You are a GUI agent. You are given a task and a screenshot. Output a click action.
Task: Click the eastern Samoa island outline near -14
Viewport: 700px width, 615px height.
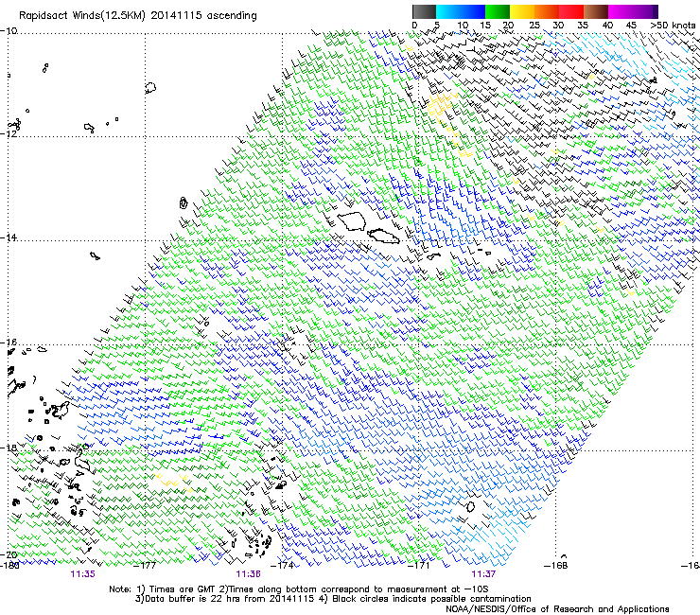(383, 237)
